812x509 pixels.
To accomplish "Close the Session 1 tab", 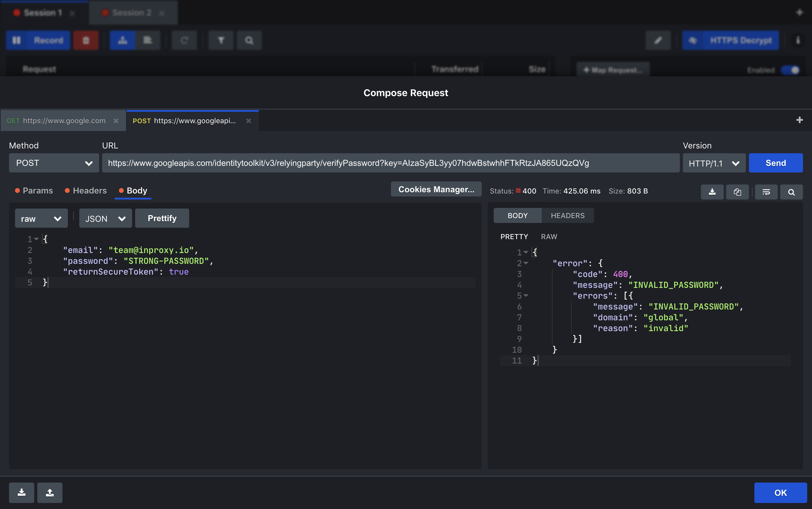I will (72, 13).
